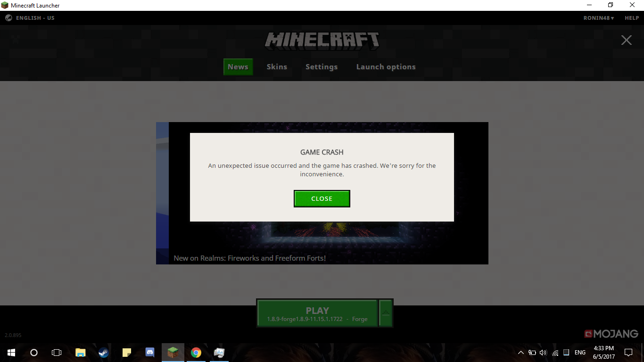Viewport: 644px width, 362px height.
Task: Open the Action Center notifications icon
Action: [628, 353]
